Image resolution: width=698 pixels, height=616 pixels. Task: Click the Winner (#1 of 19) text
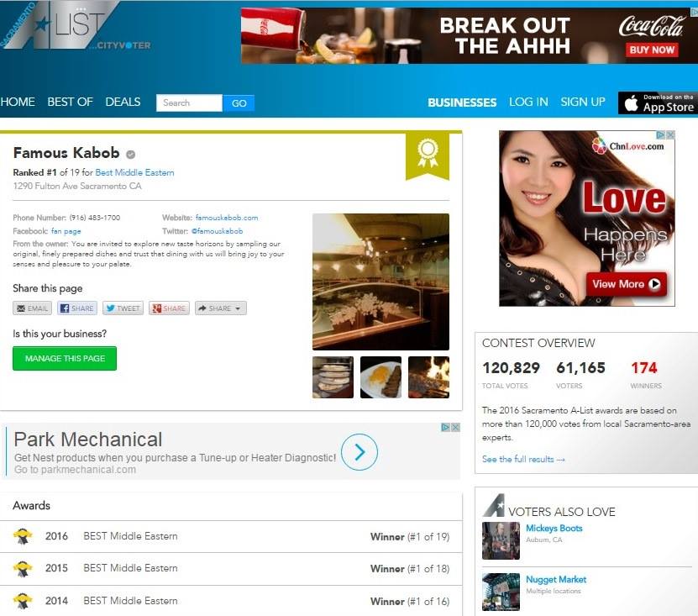pyautogui.click(x=410, y=537)
